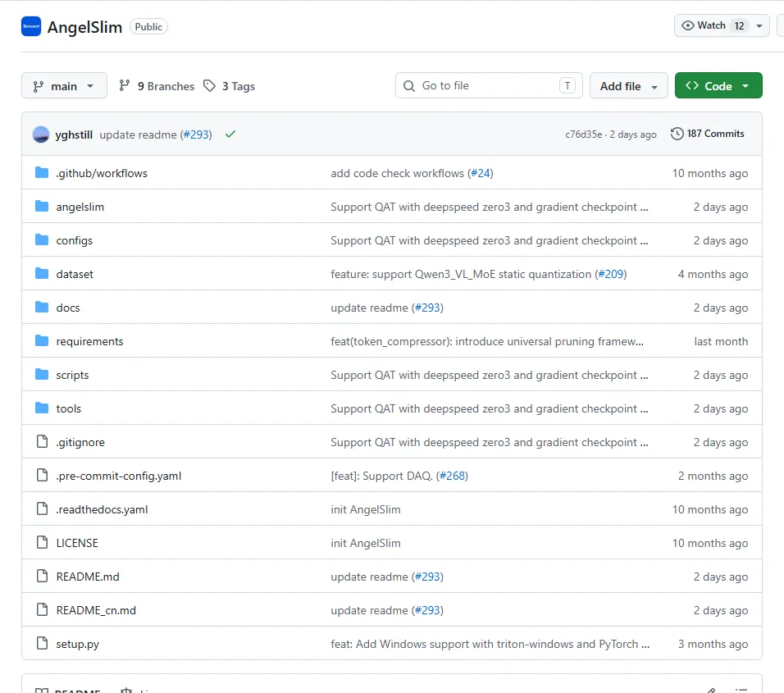Open the docs folder
This screenshot has width=784, height=693.
68,308
